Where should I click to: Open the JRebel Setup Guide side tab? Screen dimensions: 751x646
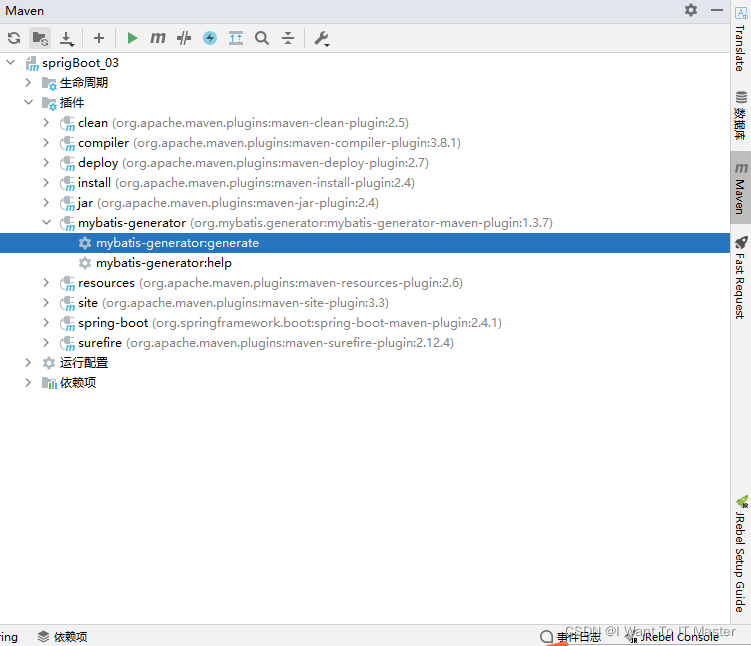point(740,555)
